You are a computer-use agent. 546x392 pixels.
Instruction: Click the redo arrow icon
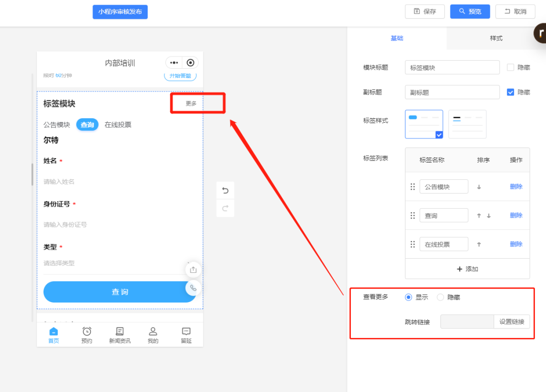pos(225,209)
